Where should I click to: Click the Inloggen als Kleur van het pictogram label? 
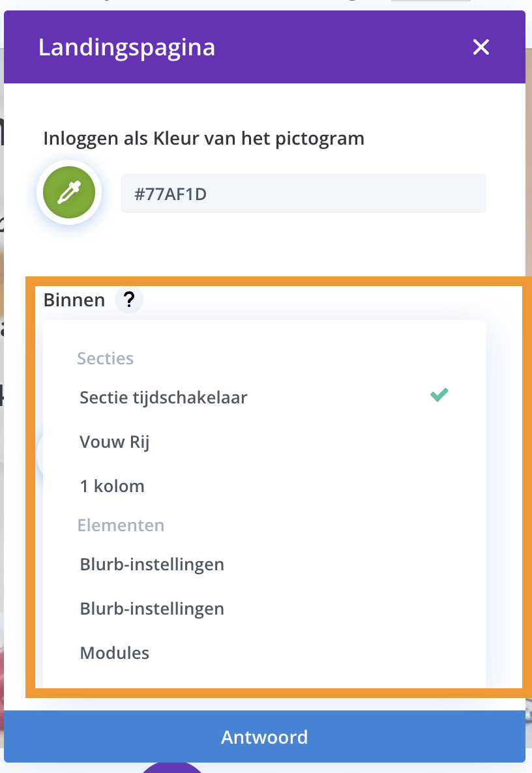point(203,139)
